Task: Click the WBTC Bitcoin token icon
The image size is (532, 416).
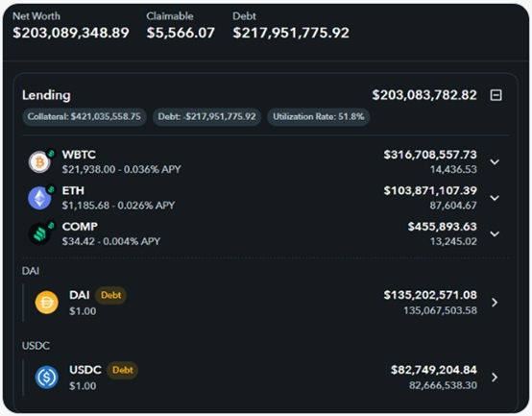Action: click(x=39, y=161)
